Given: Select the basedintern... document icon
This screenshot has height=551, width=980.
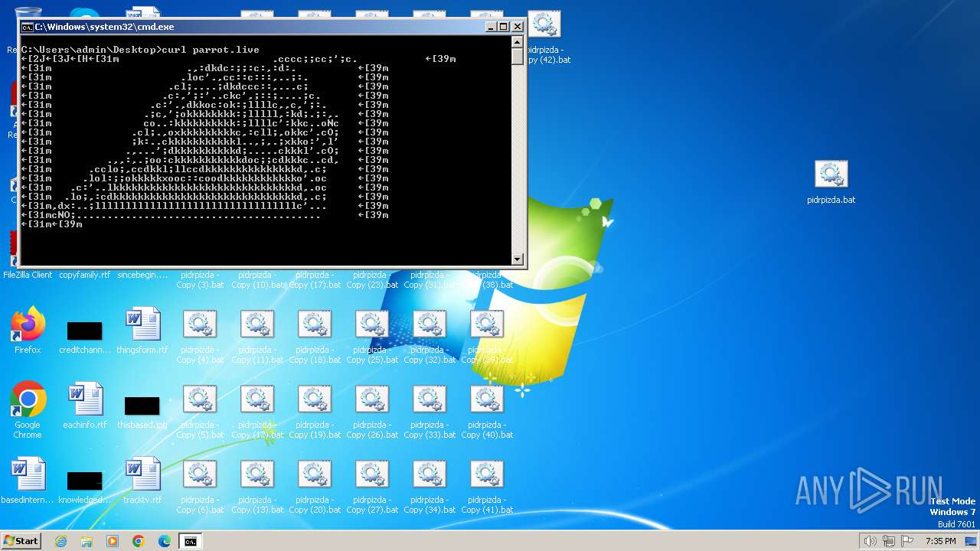Looking at the screenshot, I should [x=28, y=474].
